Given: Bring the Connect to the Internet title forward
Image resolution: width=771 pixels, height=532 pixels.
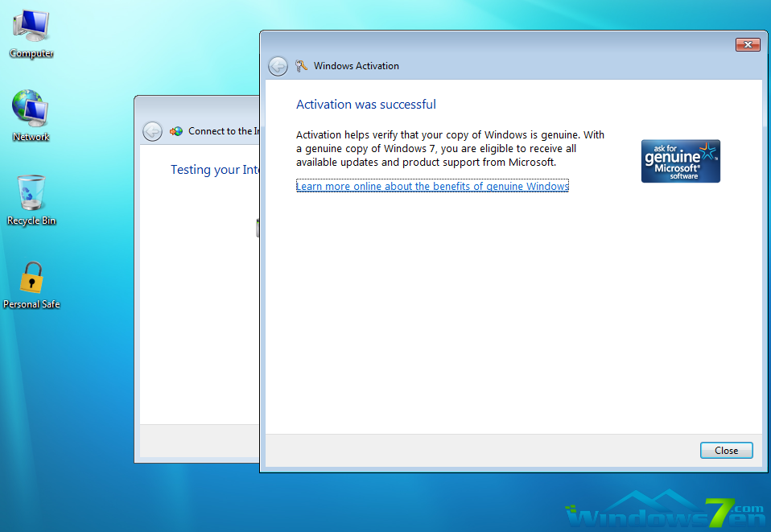Looking at the screenshot, I should pos(223,131).
